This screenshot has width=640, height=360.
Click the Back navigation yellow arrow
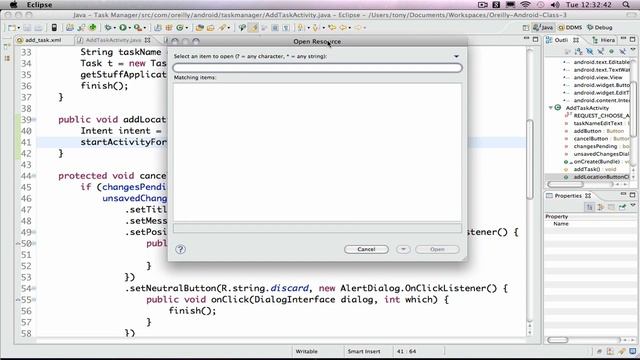pos(343,28)
